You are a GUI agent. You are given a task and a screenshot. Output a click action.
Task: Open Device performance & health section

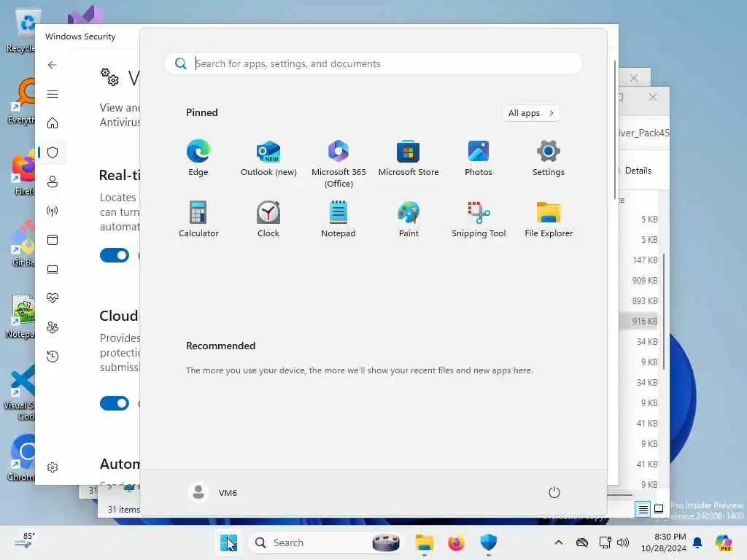(x=53, y=298)
